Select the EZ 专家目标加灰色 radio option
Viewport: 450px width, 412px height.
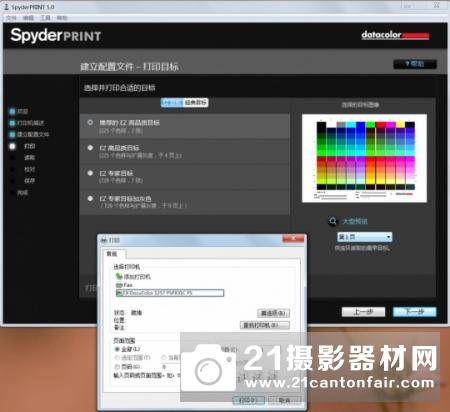(x=90, y=198)
